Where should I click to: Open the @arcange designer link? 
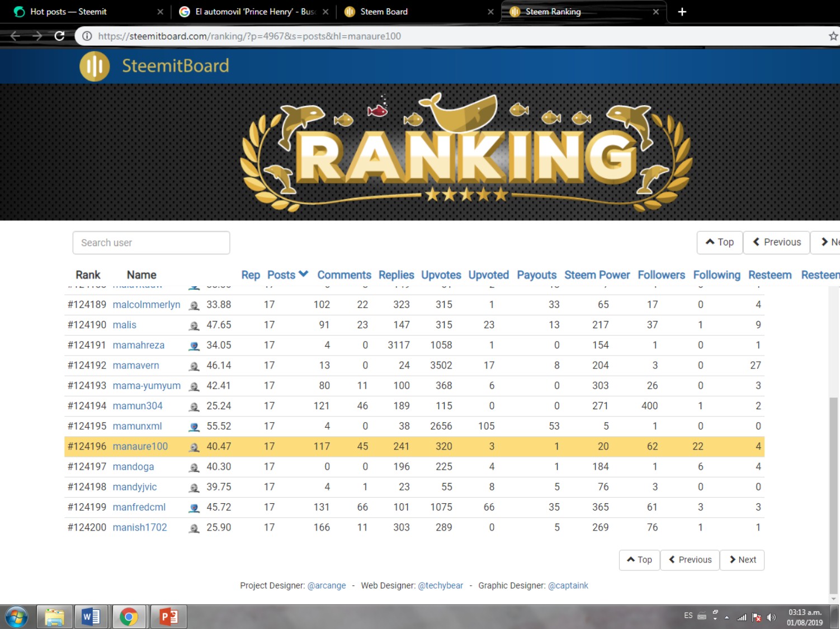click(x=327, y=585)
